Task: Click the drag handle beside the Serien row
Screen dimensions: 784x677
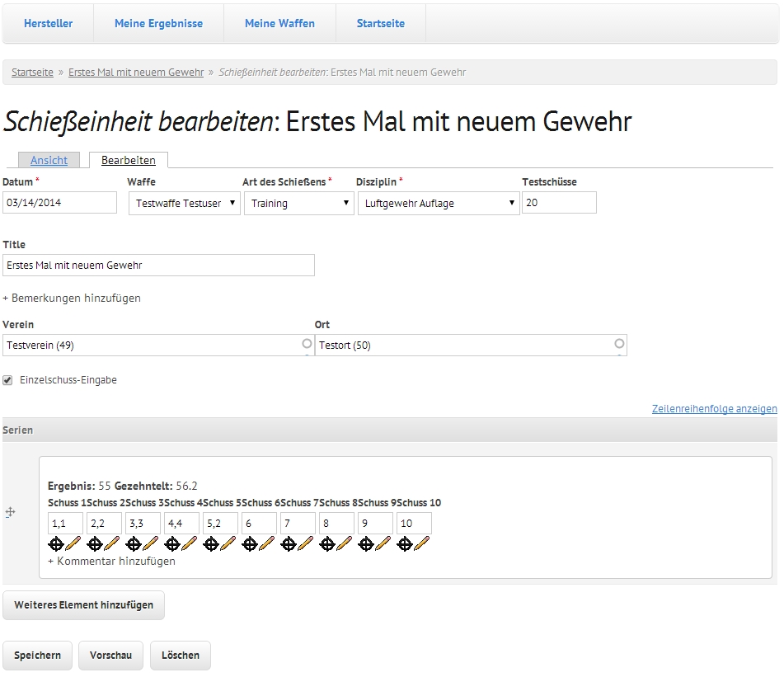Action: pos(10,512)
